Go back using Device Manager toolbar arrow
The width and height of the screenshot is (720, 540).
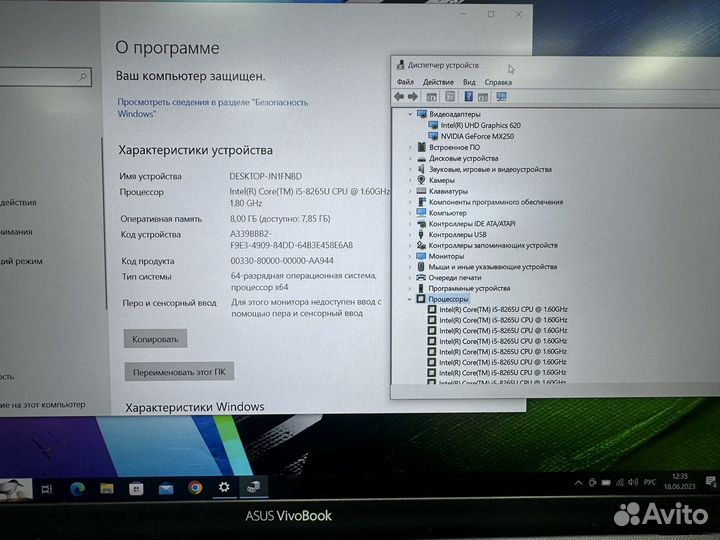399,96
